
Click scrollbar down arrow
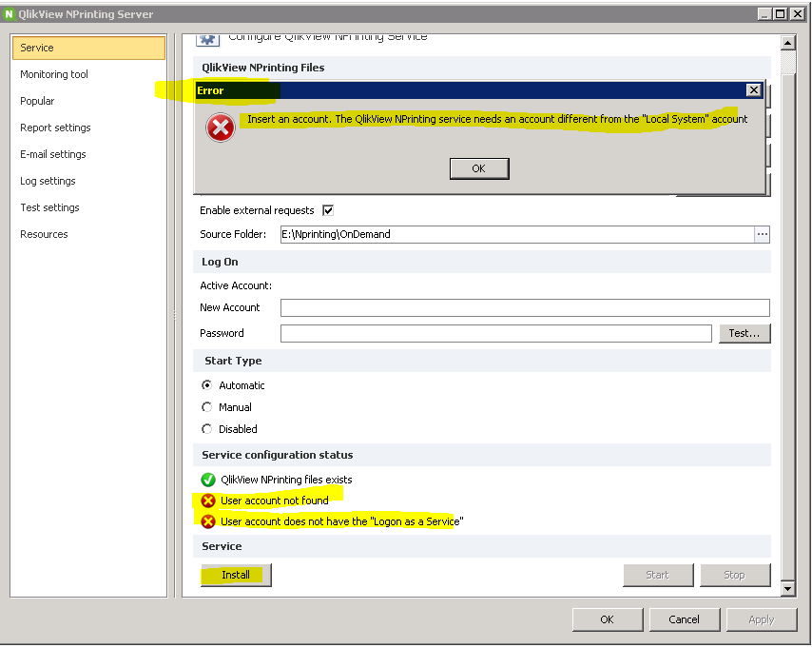(787, 588)
